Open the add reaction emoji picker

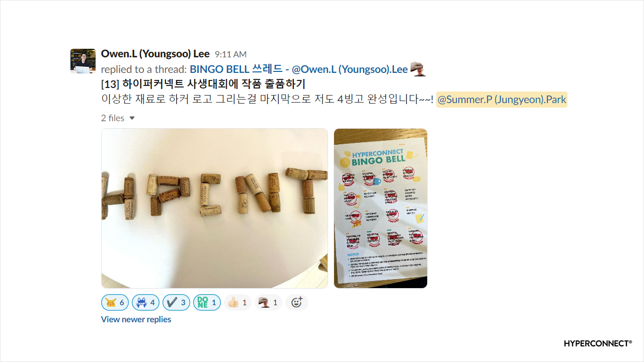297,303
